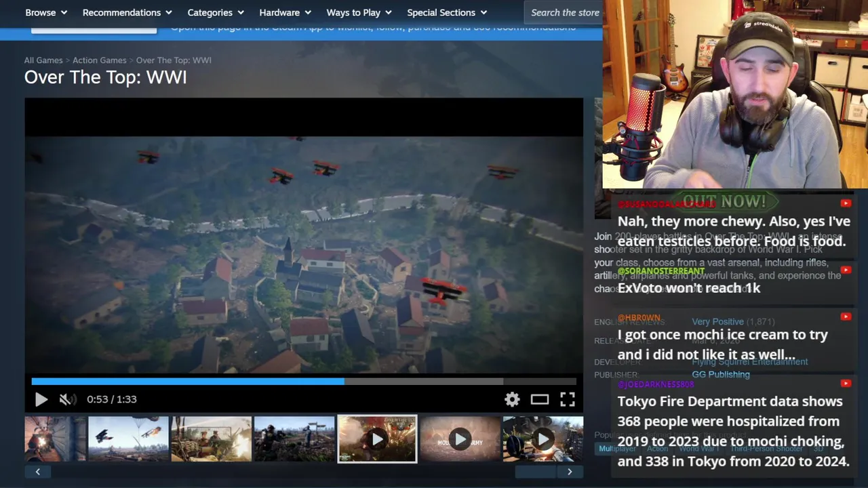Expand the Categories menu
868x488 pixels.
coord(216,12)
